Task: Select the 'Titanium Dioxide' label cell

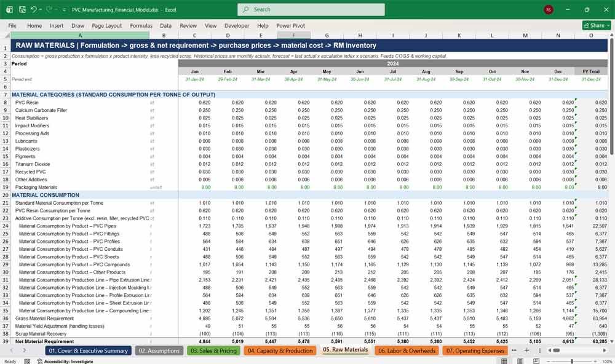Action: [33, 164]
